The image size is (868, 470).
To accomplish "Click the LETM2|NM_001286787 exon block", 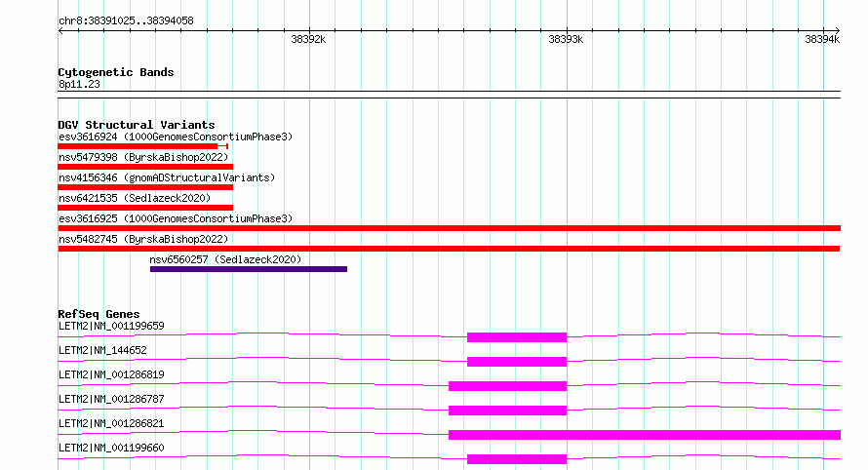I will [507, 411].
